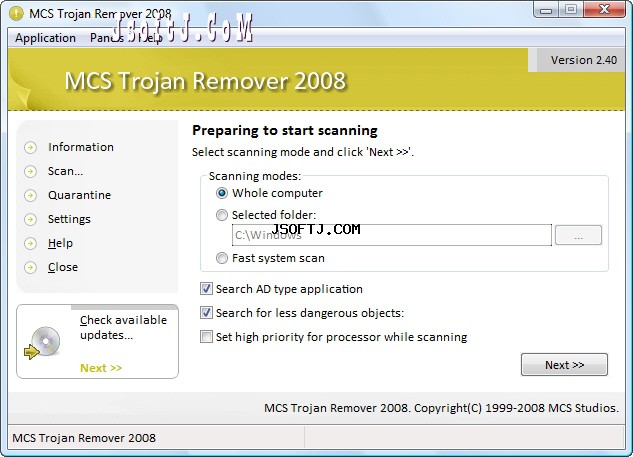
Task: Open the Scan... panel
Action: [x=65, y=171]
